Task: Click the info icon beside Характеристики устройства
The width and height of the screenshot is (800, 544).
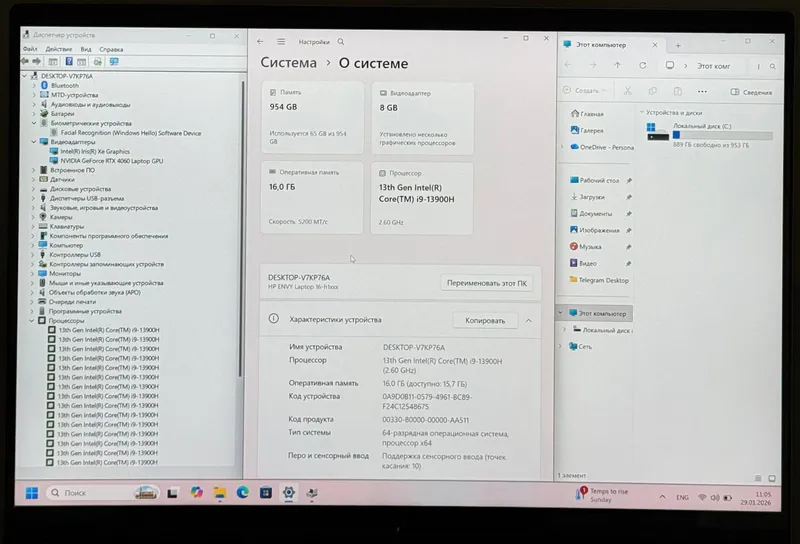Action: pyautogui.click(x=274, y=319)
